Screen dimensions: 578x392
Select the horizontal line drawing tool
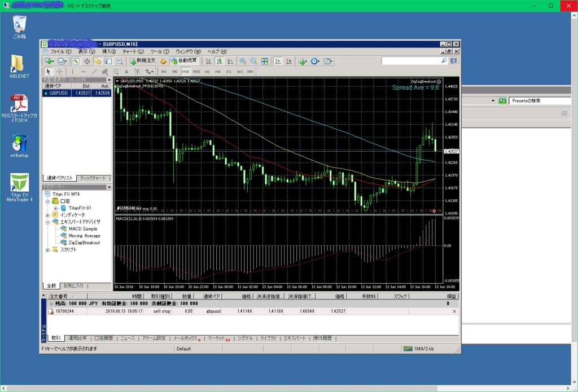(83, 71)
